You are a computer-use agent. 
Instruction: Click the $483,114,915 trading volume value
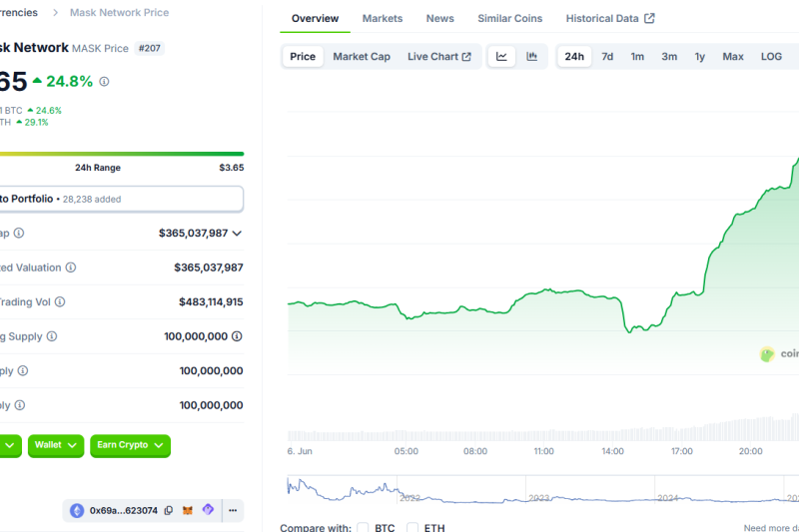click(211, 301)
